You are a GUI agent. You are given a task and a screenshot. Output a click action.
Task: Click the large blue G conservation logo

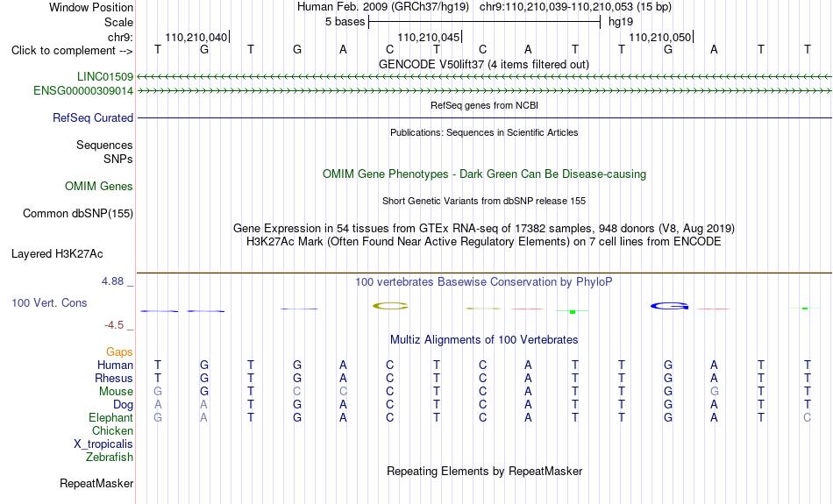click(670, 306)
